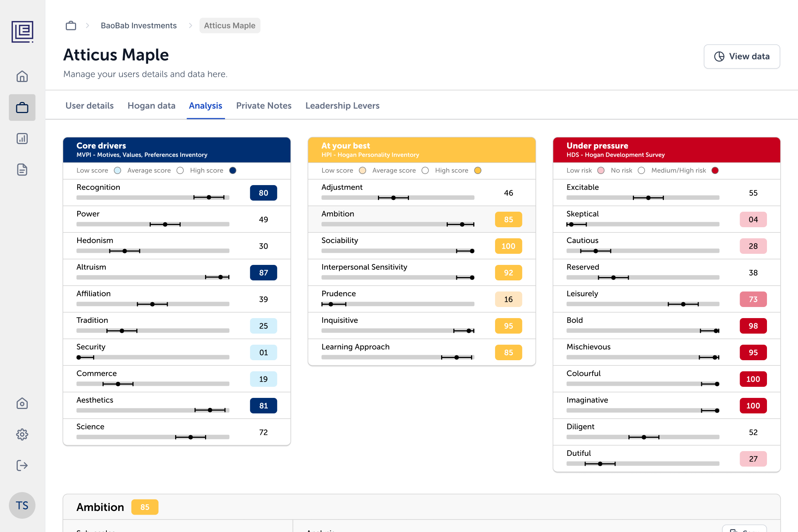Open the document page sidebar icon
This screenshot has height=532, width=798.
[22, 170]
